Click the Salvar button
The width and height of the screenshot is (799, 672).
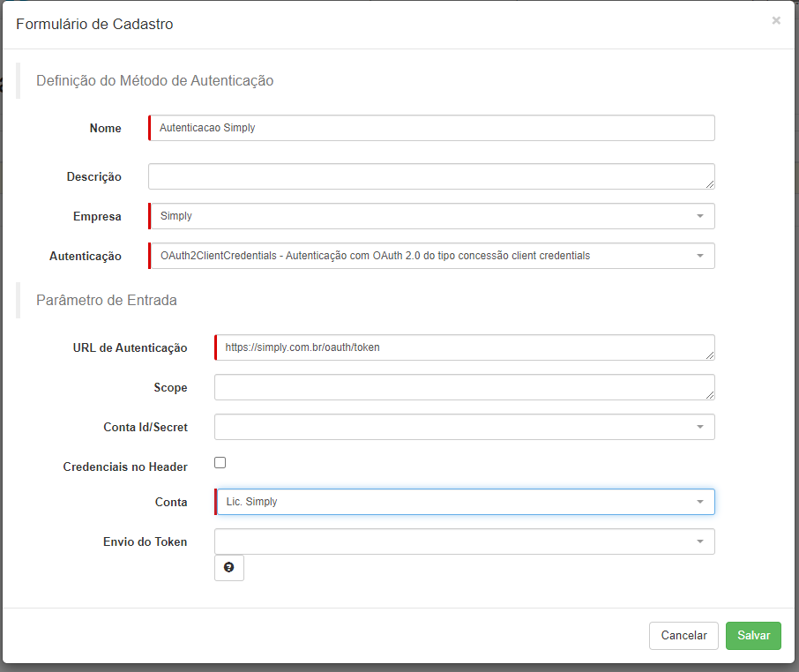[x=753, y=636]
